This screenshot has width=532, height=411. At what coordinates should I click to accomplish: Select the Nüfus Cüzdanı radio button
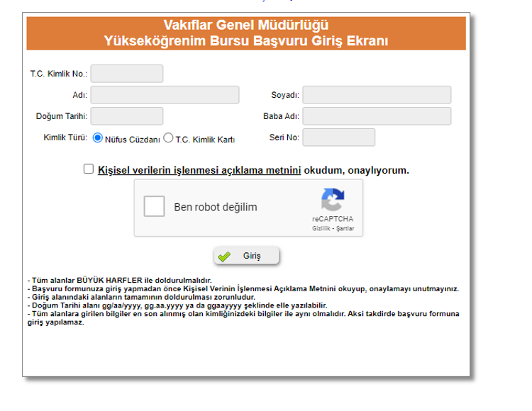coord(98,138)
